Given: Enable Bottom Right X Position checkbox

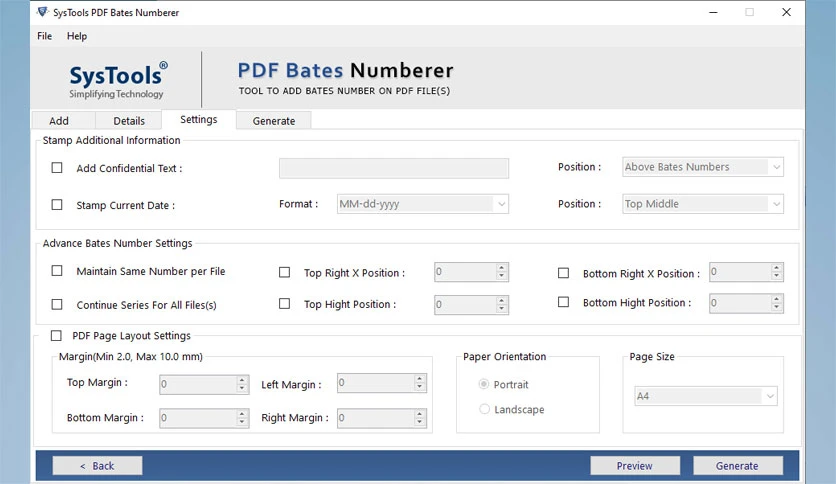Looking at the screenshot, I should point(564,273).
